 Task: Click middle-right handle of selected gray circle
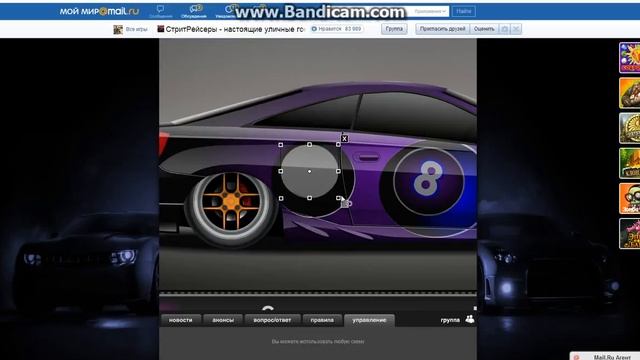338,171
